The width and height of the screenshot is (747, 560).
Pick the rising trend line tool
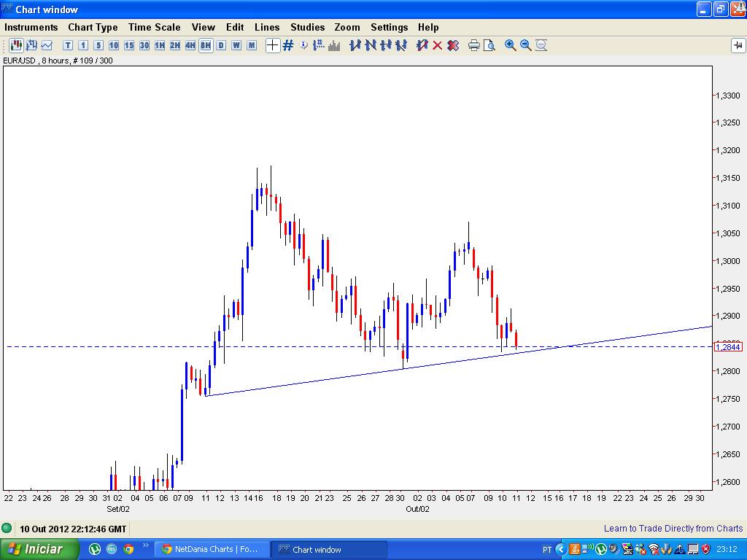(355, 45)
